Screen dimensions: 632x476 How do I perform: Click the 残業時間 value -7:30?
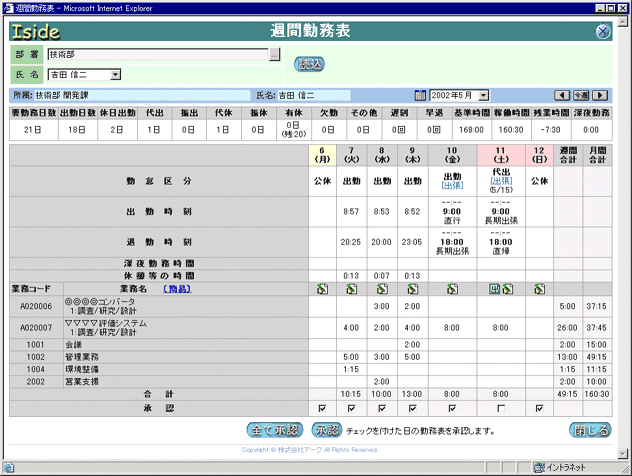pyautogui.click(x=551, y=130)
